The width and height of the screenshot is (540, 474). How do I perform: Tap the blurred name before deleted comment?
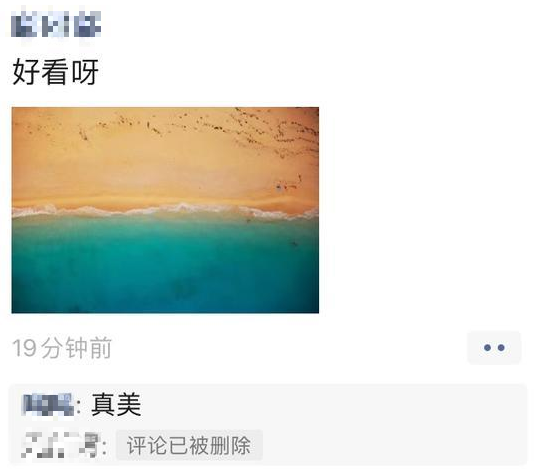(60, 445)
